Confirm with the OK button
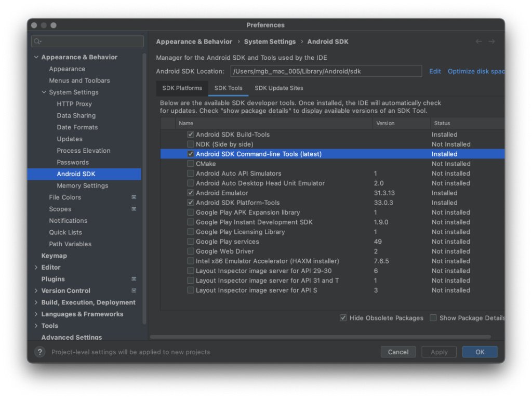This screenshot has height=399, width=532. coord(480,352)
